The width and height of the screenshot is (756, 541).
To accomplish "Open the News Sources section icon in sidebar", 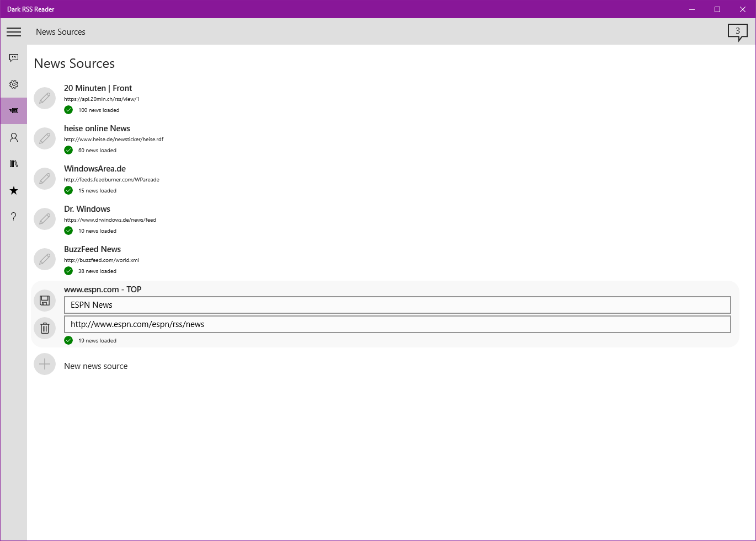I will 14,110.
